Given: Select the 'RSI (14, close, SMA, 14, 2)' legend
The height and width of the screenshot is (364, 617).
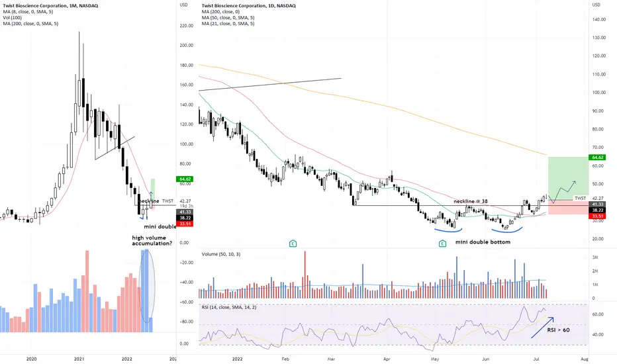Looking at the screenshot, I should [228, 307].
